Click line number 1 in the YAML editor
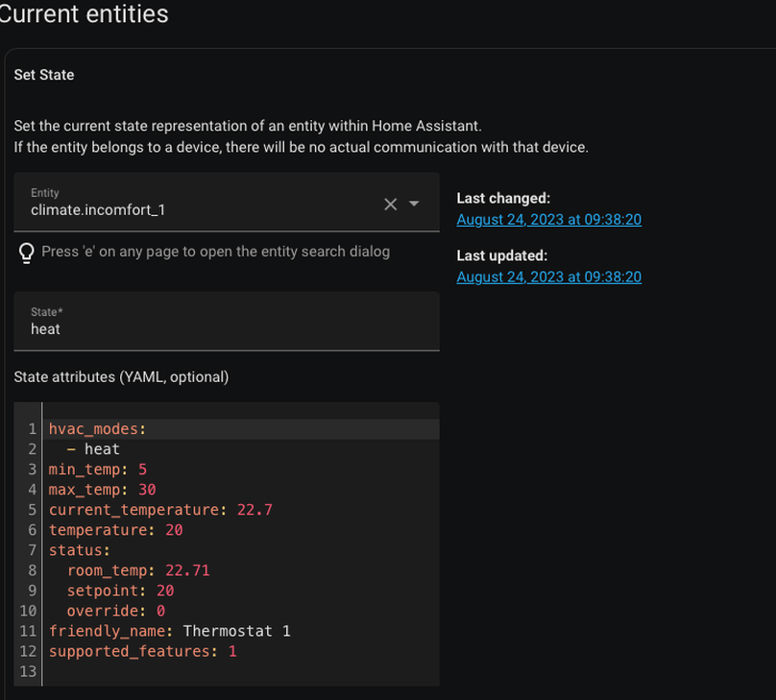Image resolution: width=776 pixels, height=700 pixels. [x=32, y=429]
